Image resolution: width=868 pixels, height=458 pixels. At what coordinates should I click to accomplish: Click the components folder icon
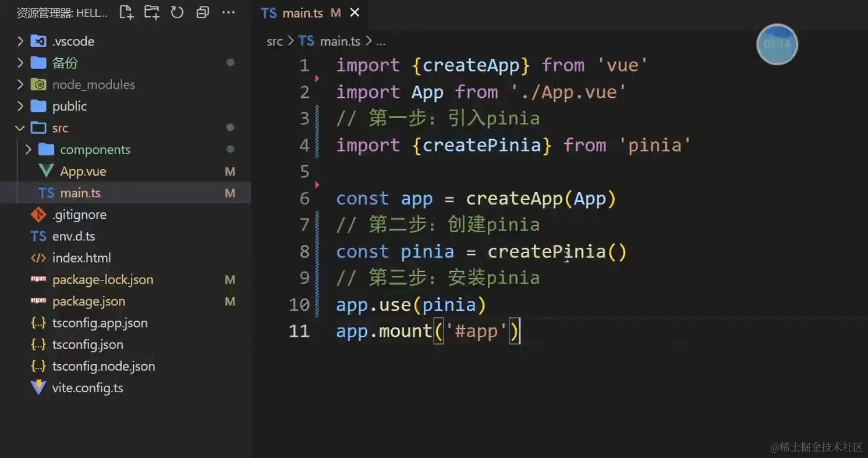click(x=46, y=150)
